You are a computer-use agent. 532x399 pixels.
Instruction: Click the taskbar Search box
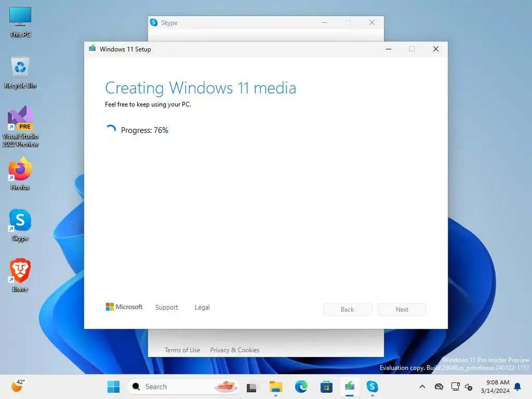point(183,387)
